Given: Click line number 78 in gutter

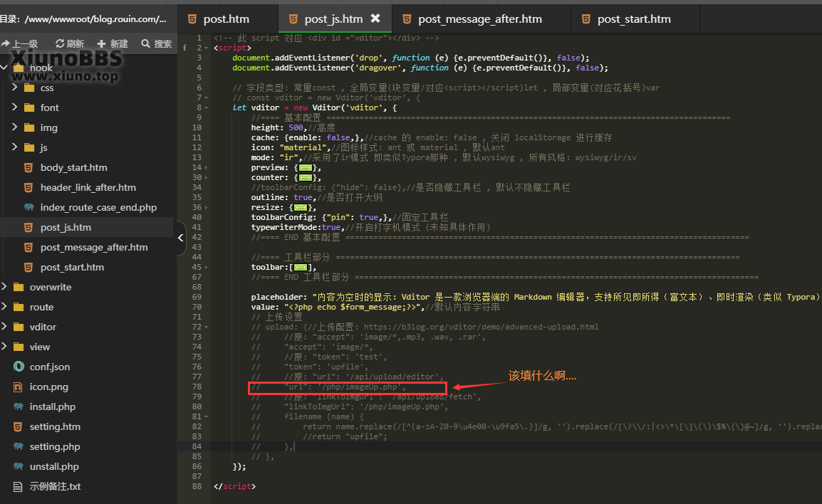Looking at the screenshot, I should (x=197, y=387).
